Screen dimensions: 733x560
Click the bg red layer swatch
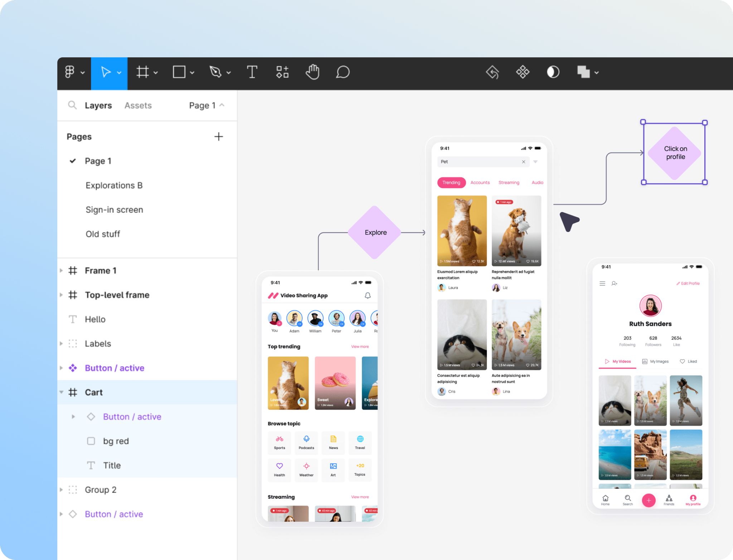pos(91,441)
